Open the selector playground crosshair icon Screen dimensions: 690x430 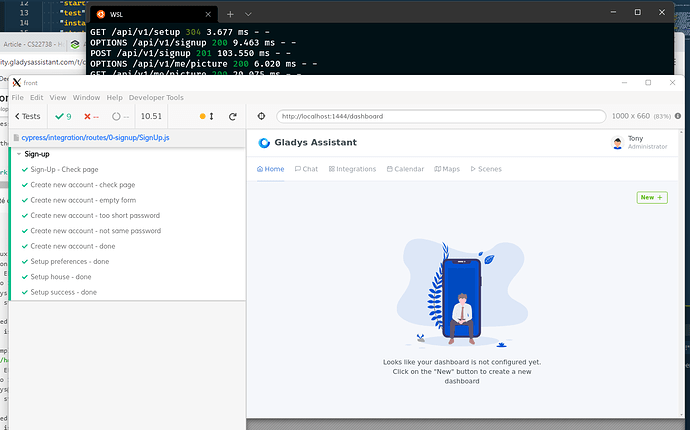[261, 116]
